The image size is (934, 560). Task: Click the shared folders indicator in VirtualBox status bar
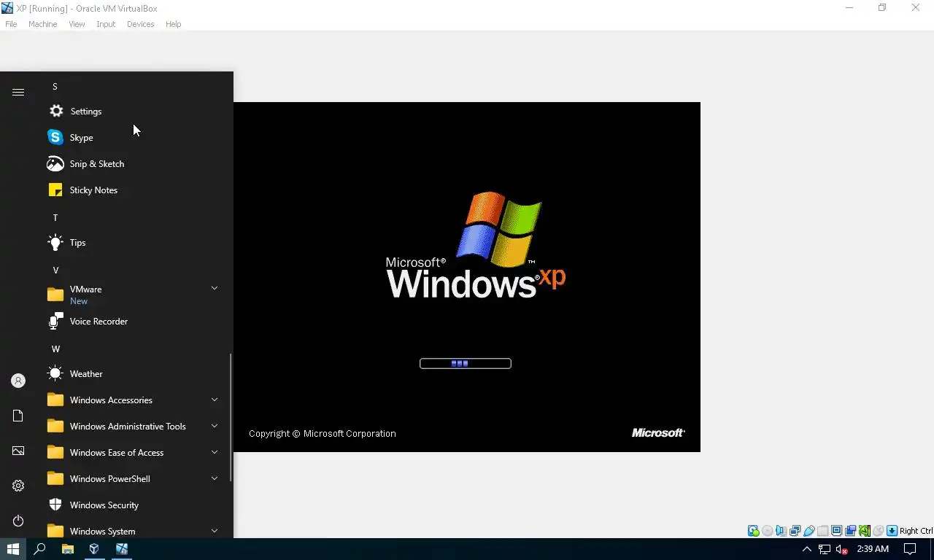(x=823, y=531)
